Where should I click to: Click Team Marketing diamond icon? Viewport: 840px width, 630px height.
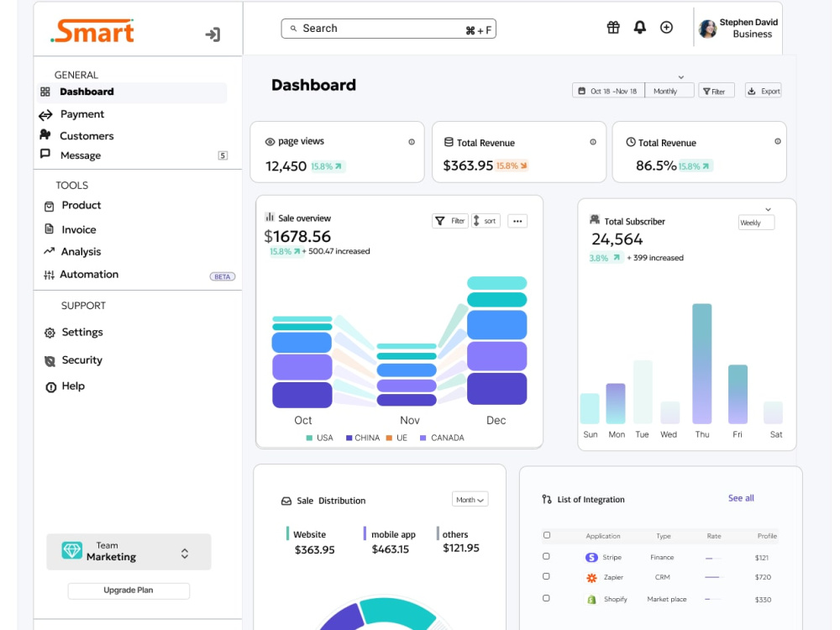71,551
